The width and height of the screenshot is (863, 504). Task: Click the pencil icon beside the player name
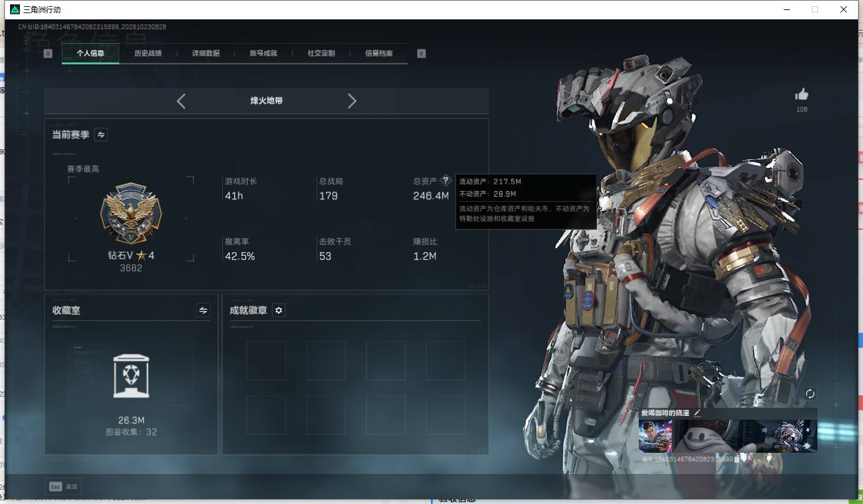698,413
